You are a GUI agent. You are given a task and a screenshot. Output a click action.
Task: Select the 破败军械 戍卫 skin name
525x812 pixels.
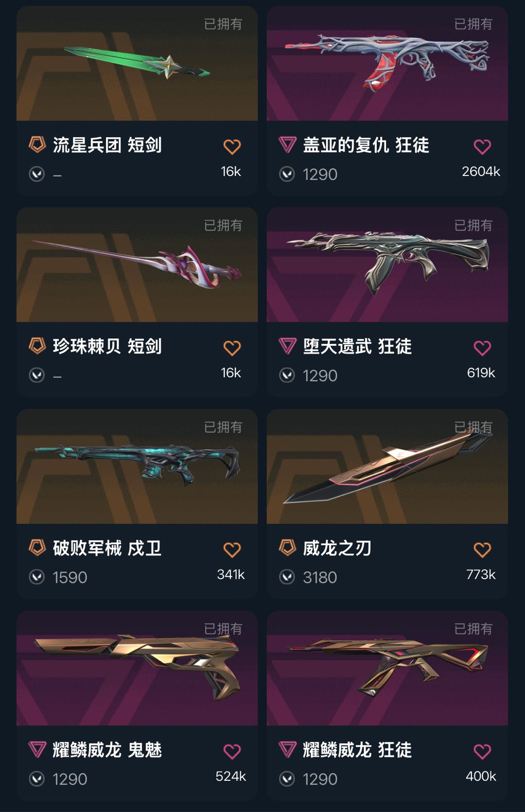click(x=107, y=548)
